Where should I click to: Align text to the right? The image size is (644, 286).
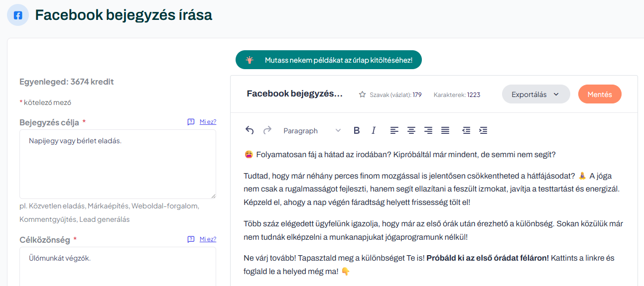pyautogui.click(x=428, y=130)
